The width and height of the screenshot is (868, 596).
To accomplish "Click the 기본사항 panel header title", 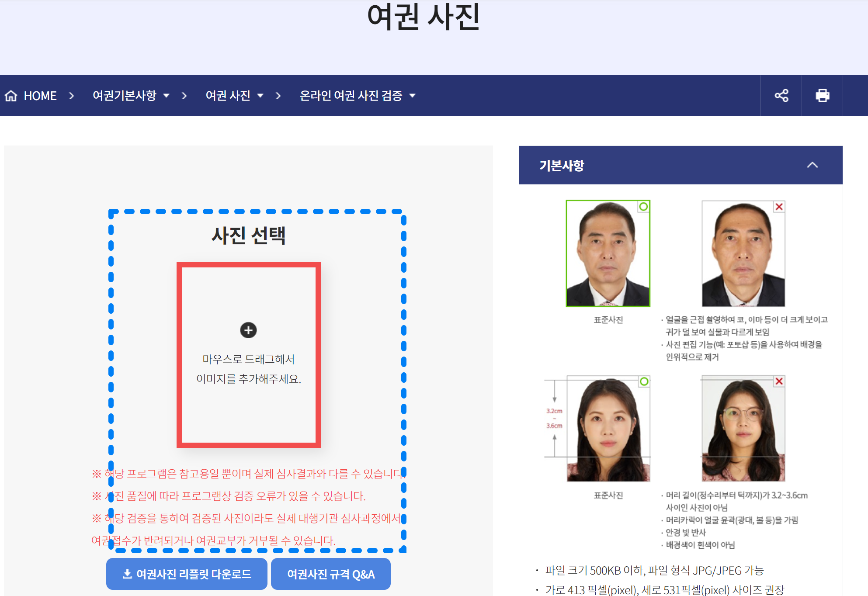I will 562,165.
